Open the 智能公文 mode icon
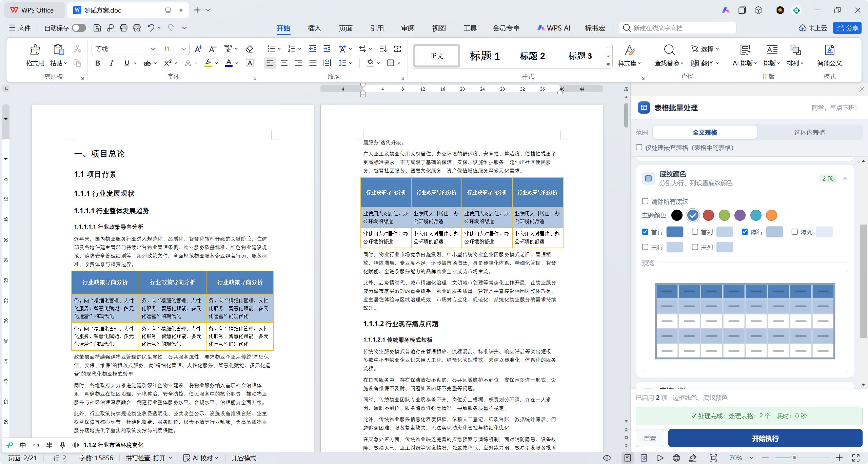The image size is (868, 464). click(829, 56)
